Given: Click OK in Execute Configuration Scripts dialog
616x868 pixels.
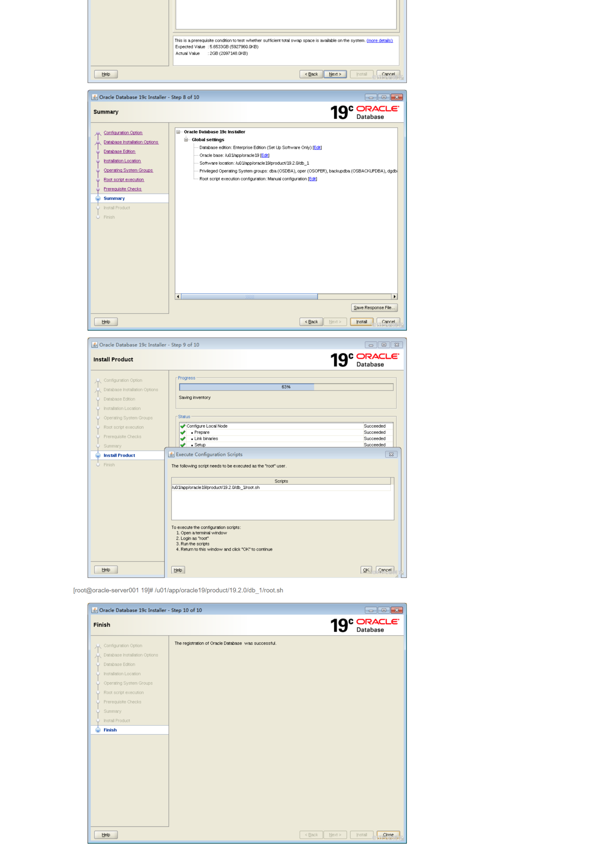Looking at the screenshot, I should tap(366, 569).
